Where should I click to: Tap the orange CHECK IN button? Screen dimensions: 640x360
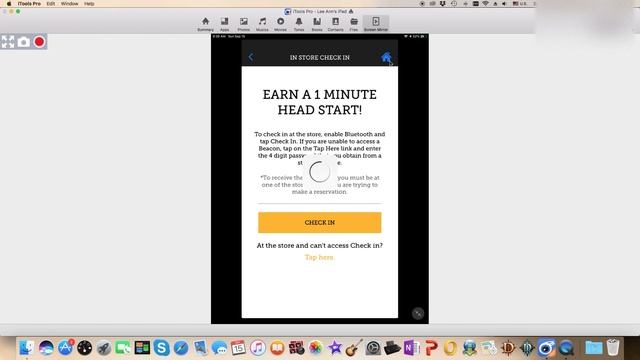(x=320, y=222)
